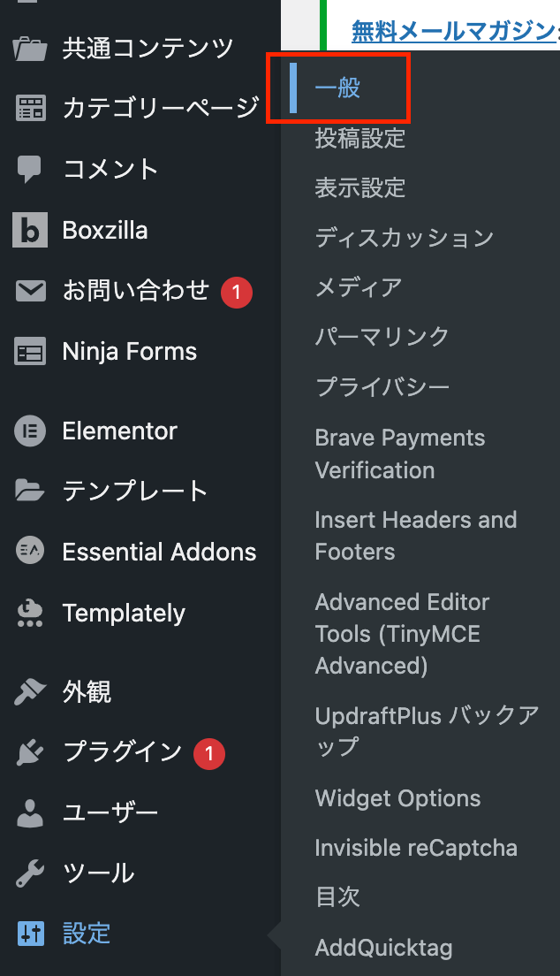
Task: Click the Ninja Forms icon
Action: click(30, 352)
